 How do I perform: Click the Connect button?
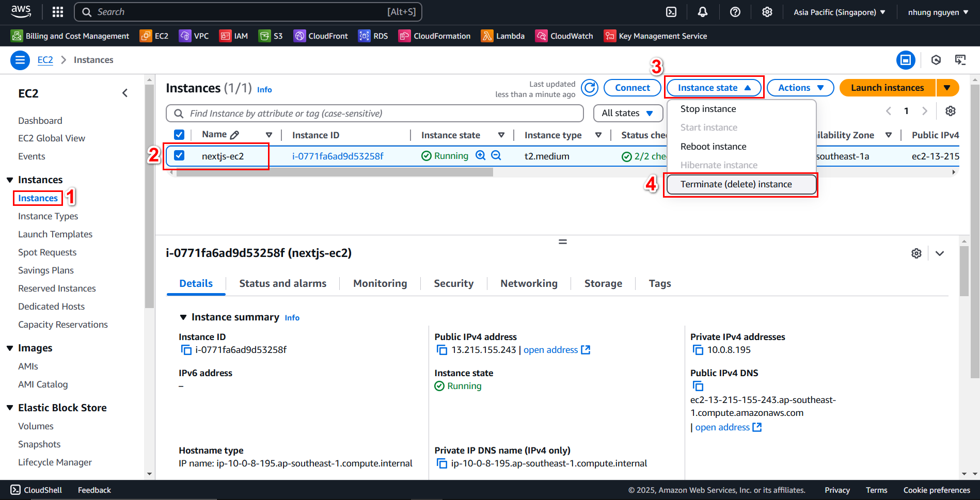(633, 88)
